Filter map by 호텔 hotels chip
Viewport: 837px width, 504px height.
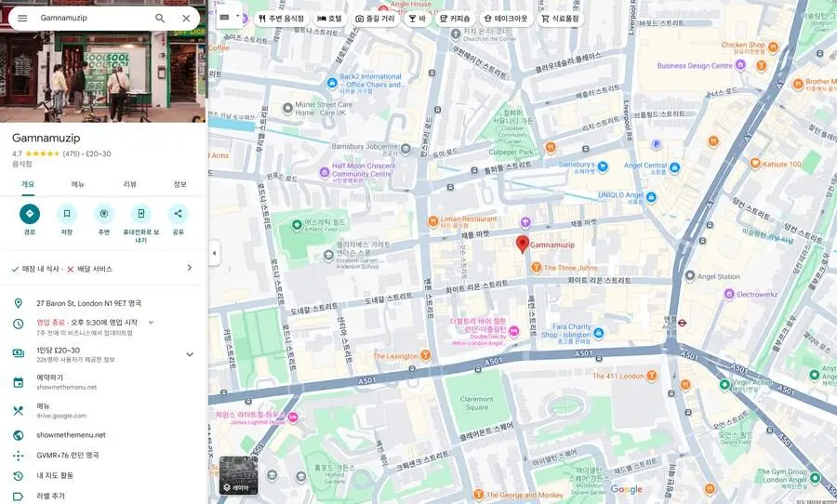coord(329,19)
